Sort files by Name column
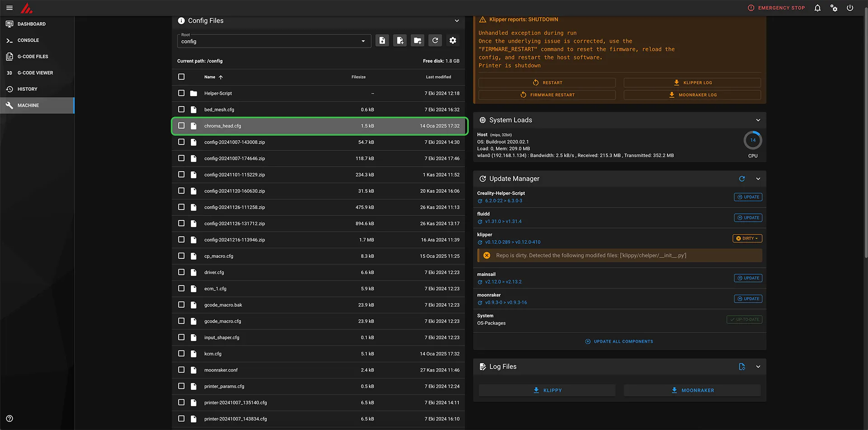Image resolution: width=868 pixels, height=430 pixels. click(x=213, y=77)
